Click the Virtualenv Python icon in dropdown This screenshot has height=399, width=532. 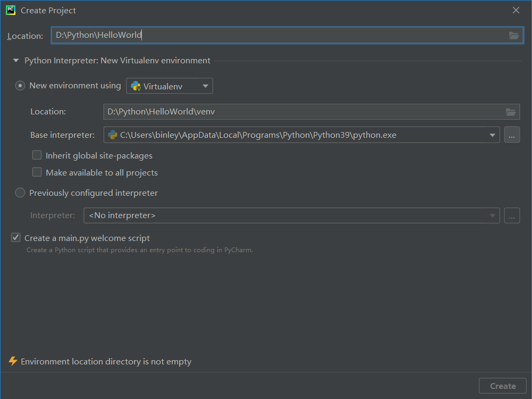[x=136, y=86]
